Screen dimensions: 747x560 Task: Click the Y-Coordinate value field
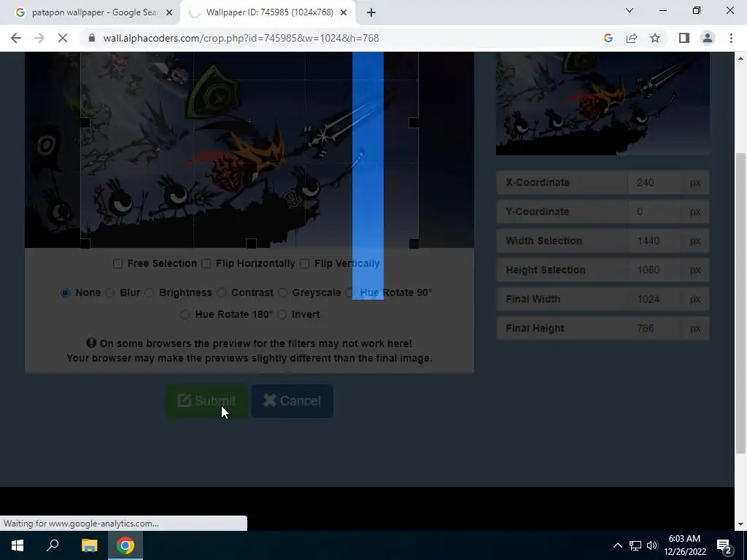(654, 211)
